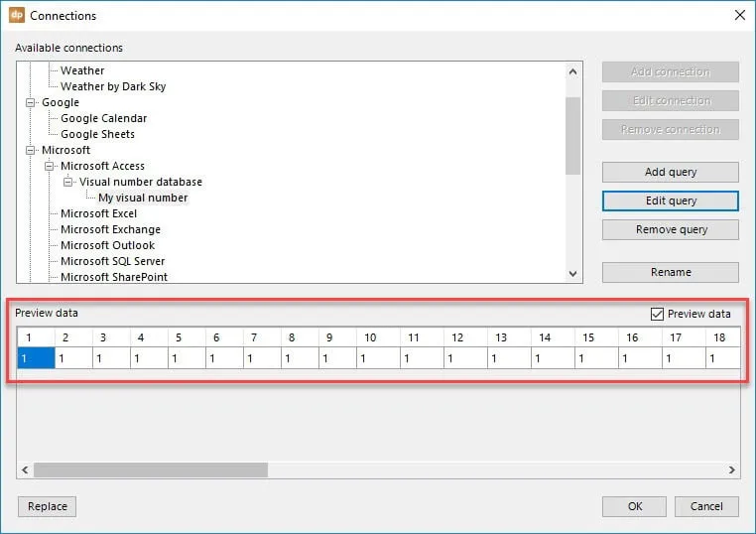
Task: Collapse the Google tree node
Action: 32,102
